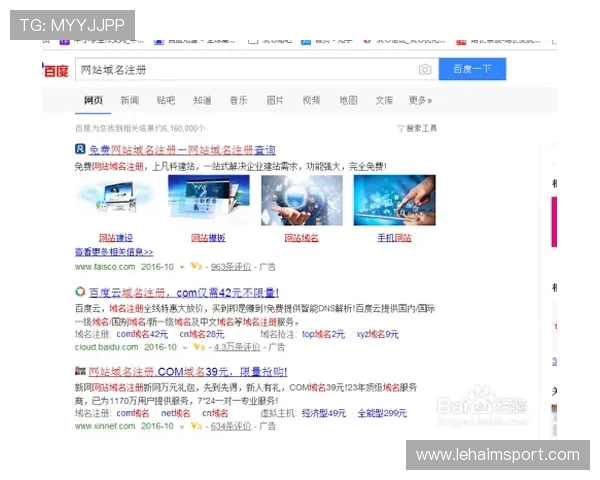The height and width of the screenshot is (480, 600).
Task: Click the 网站模板 thumbnail image
Action: click(209, 200)
